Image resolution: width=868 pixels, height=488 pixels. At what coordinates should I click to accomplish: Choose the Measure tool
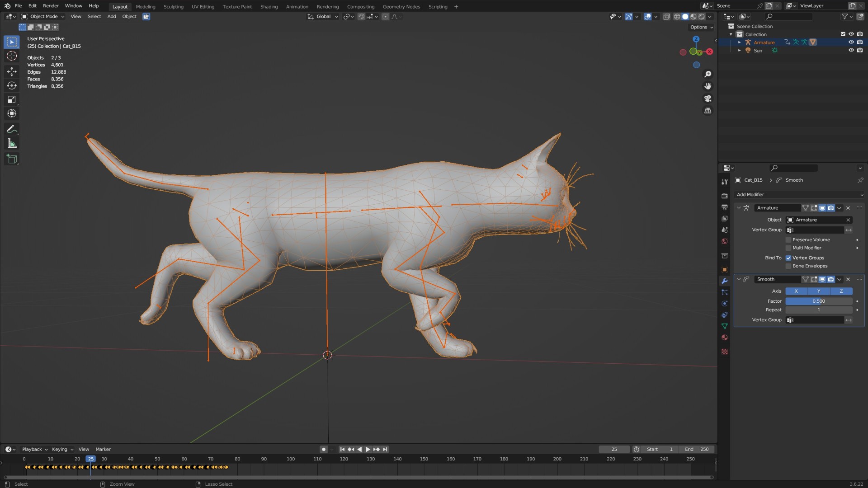[12, 144]
